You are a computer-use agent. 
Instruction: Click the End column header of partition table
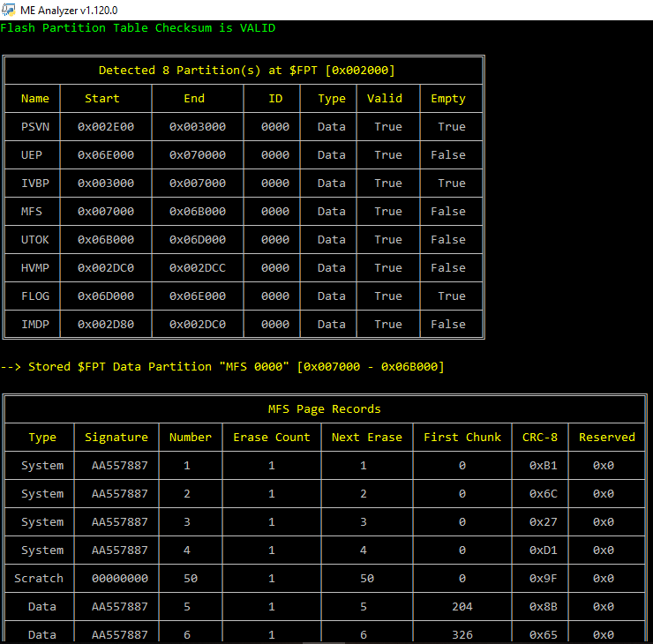194,98
